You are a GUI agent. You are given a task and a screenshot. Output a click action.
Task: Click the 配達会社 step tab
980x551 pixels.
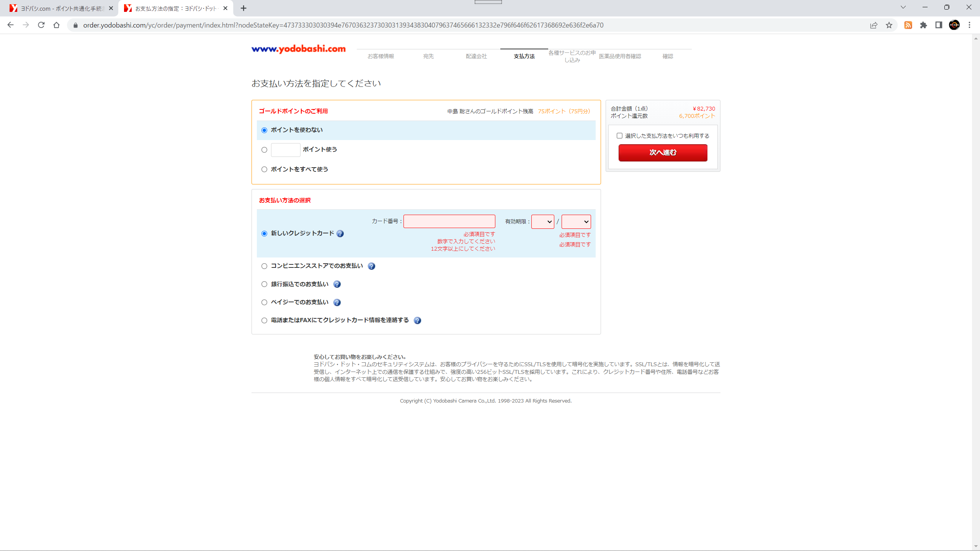coord(476,56)
